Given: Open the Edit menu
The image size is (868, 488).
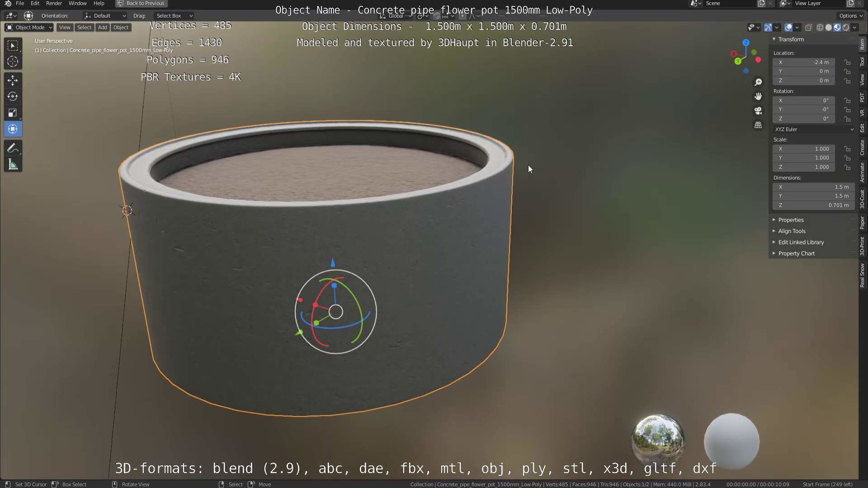Looking at the screenshot, I should tap(35, 3).
